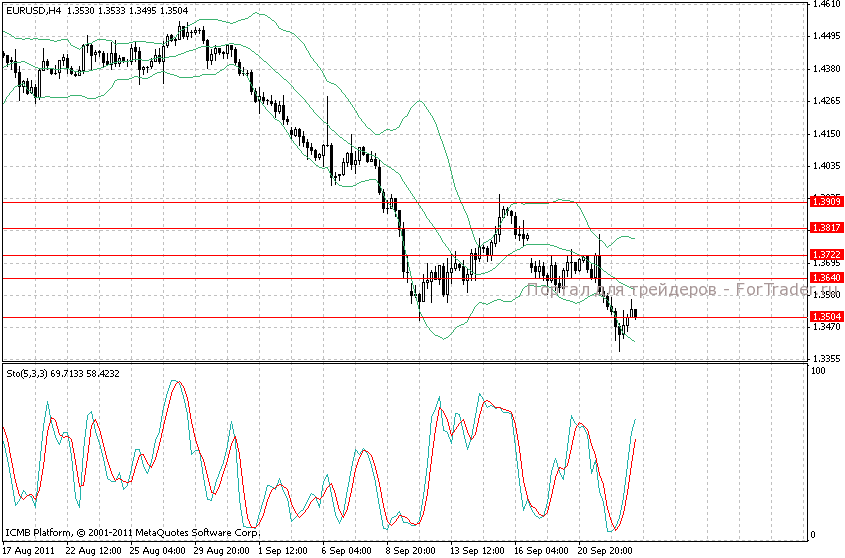Click the 8 Sep 20:00 time label
The image size is (845, 558).
(x=411, y=550)
